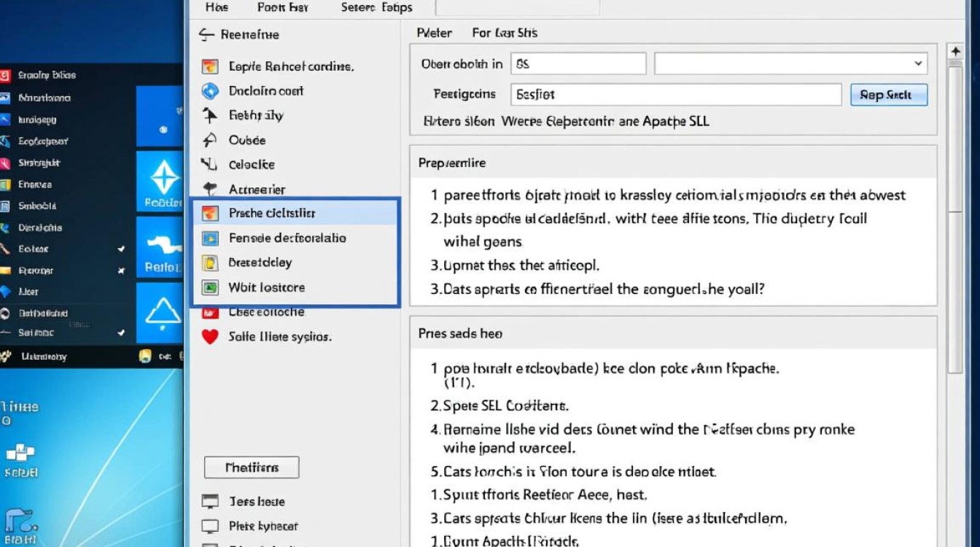The height and width of the screenshot is (547, 980).
Task: Click the red heart favorites icon
Action: pos(211,337)
